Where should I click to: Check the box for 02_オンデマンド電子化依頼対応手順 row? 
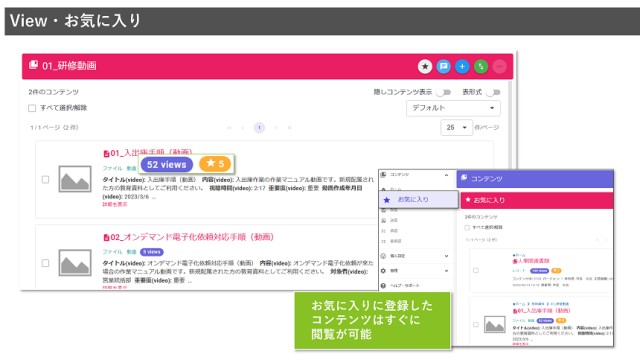click(45, 263)
